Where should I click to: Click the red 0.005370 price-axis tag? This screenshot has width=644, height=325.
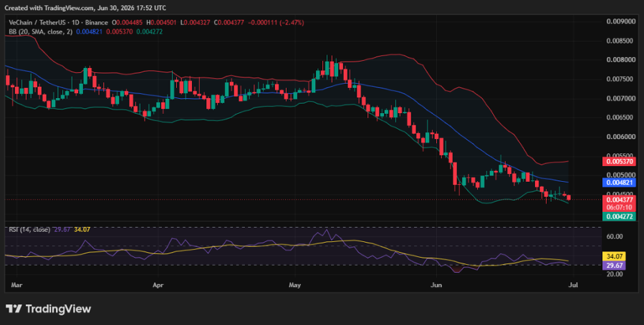coord(620,162)
